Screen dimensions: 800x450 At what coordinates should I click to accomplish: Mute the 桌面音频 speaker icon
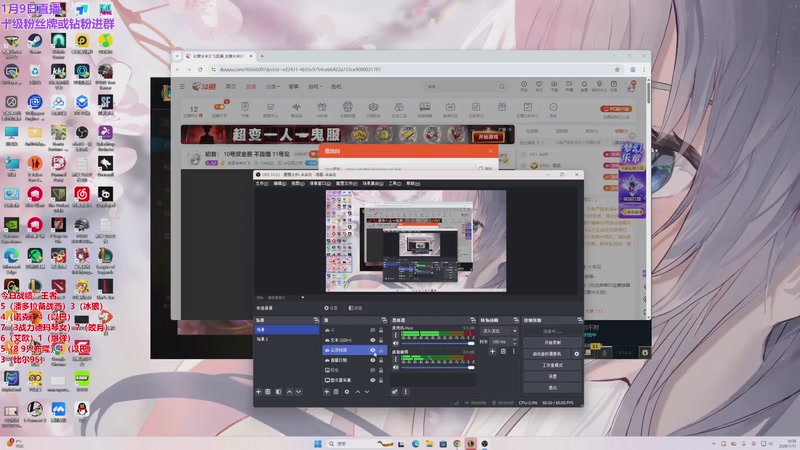(395, 367)
